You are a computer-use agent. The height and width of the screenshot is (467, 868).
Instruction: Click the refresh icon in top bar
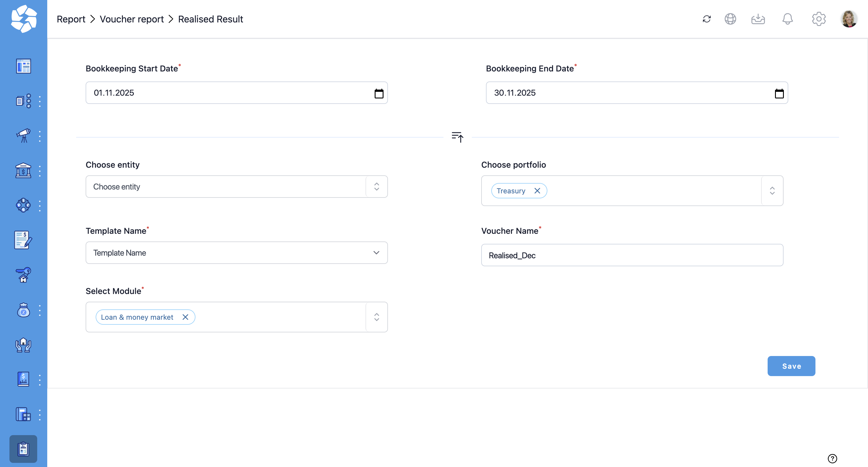(x=707, y=19)
